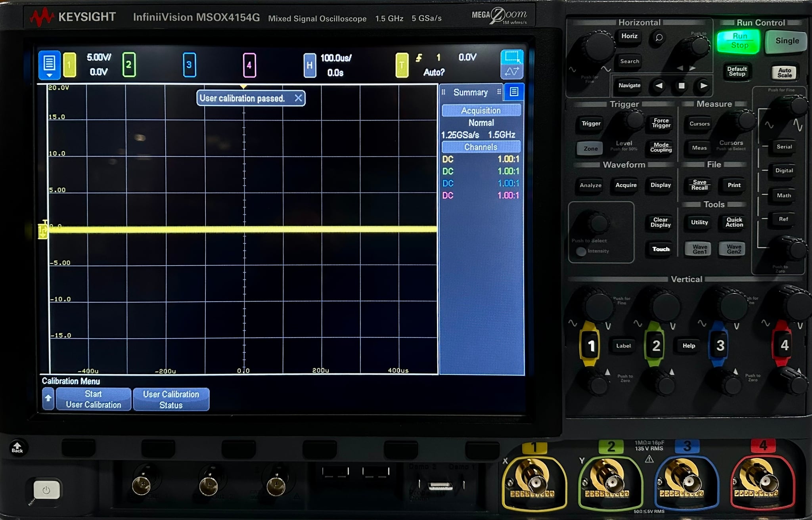The width and height of the screenshot is (812, 520).
Task: Toggle the power button
Action: (46, 490)
